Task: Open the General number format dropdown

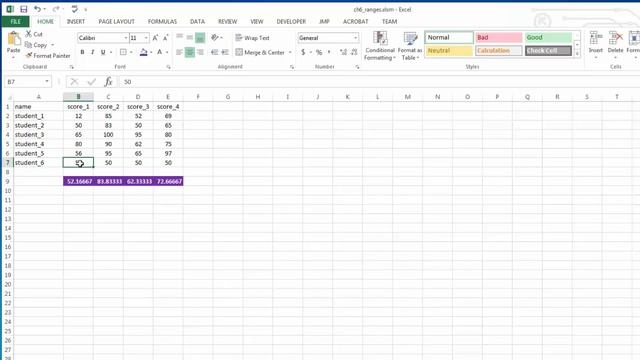Action: tap(356, 38)
